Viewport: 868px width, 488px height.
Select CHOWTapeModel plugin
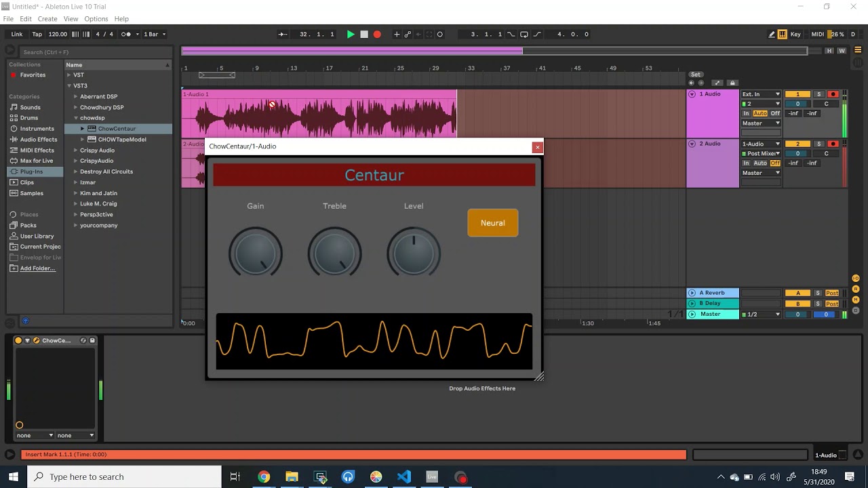122,140
